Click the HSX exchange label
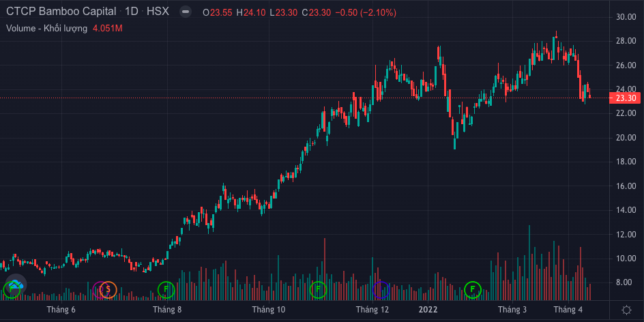The height and width of the screenshot is (322, 644). click(158, 12)
